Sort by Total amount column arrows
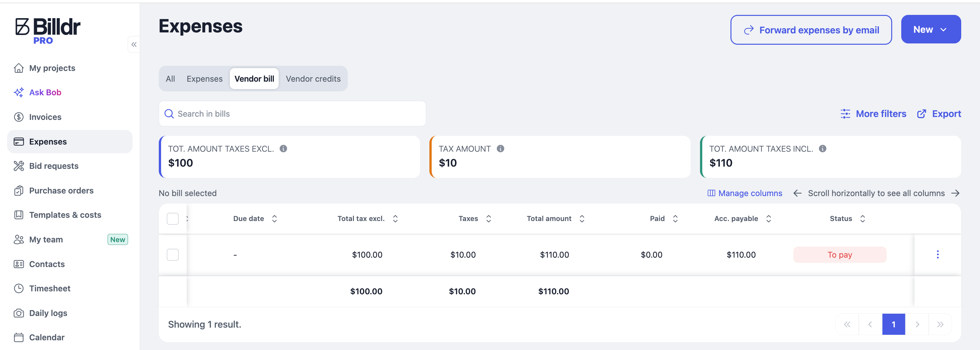 pos(582,219)
